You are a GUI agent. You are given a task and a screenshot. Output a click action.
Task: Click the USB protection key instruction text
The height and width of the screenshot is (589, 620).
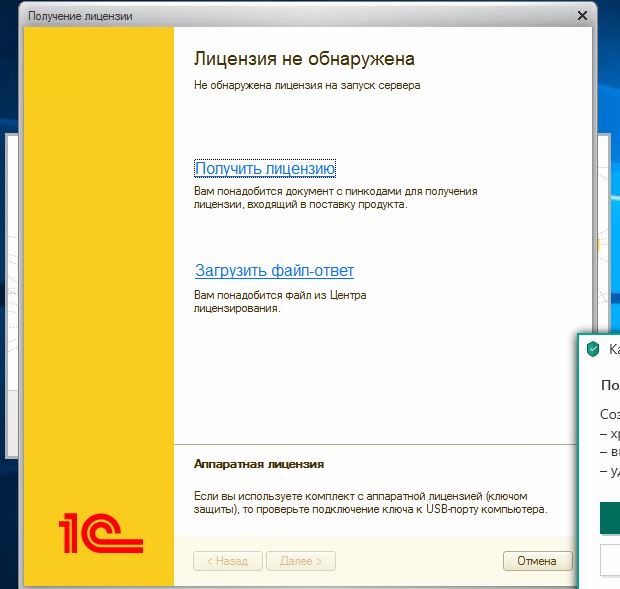[x=370, y=503]
